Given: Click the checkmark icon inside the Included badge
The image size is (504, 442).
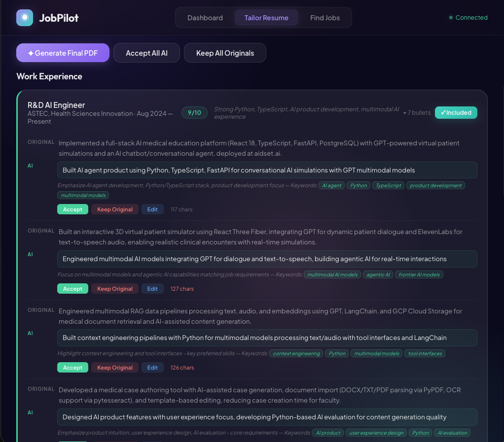Looking at the screenshot, I should (444, 112).
